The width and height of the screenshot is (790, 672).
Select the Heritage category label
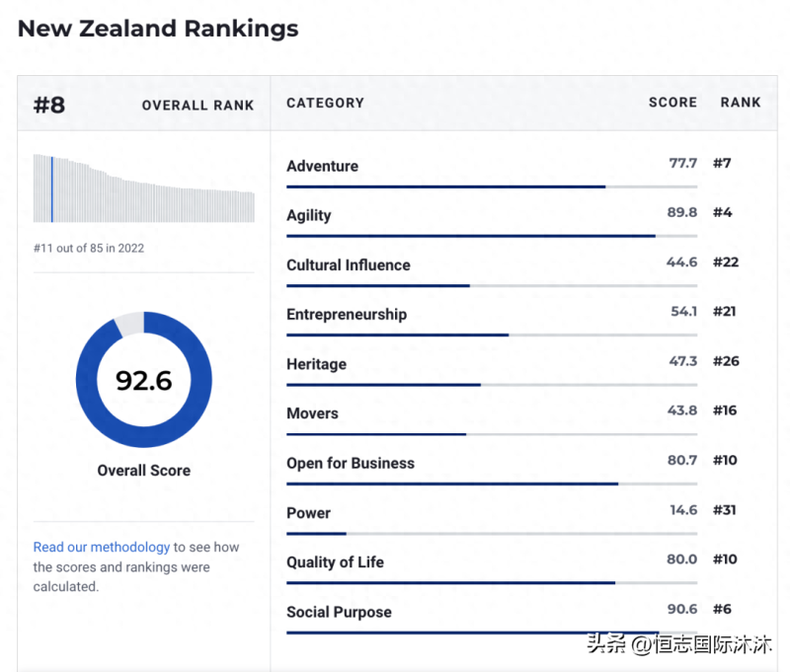(316, 364)
